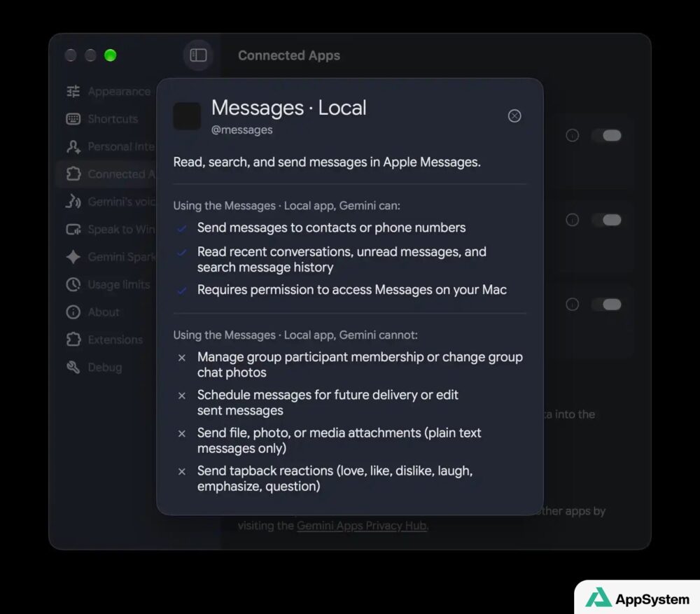Click the 'Read, search, and send messages' description
Screen dimensions: 700x614
coord(327,162)
